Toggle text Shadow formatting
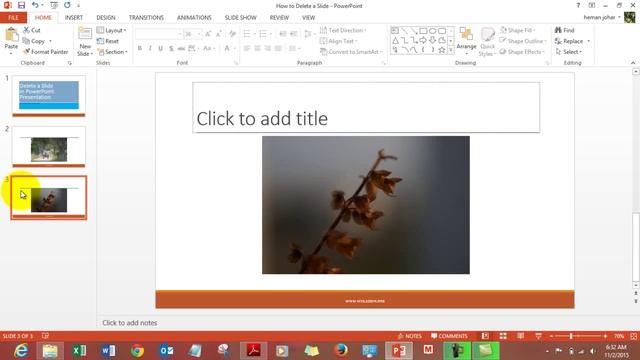The width and height of the screenshot is (640, 360). coord(171,49)
